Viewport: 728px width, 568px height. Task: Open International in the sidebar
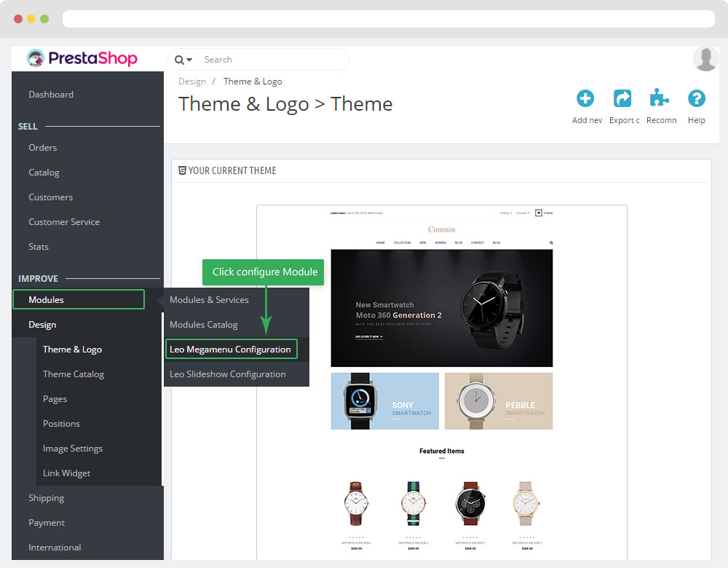tap(55, 548)
